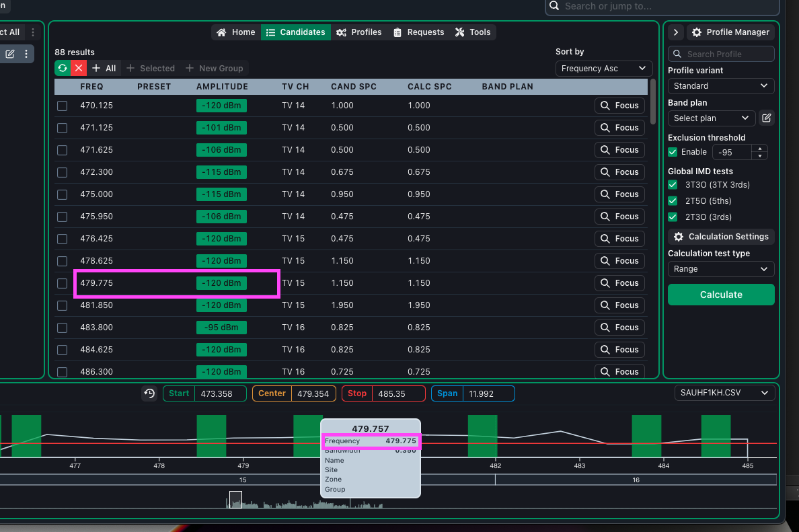Click the pencil edit icon in left panel
Screen dimensions: 799x532
(x=10, y=54)
